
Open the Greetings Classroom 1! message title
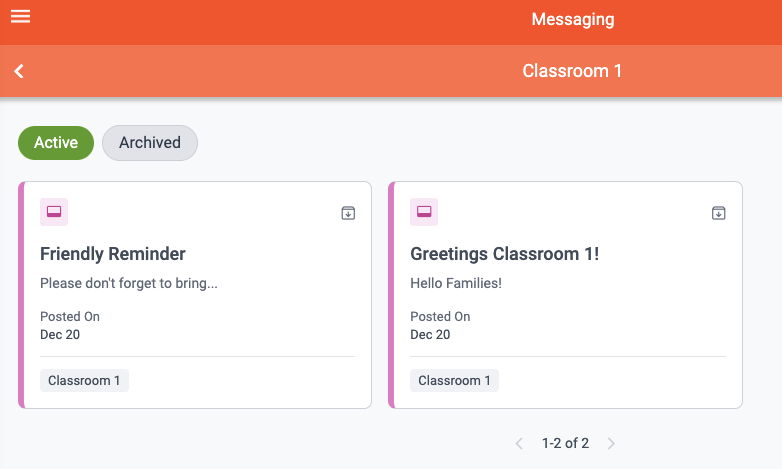504,254
